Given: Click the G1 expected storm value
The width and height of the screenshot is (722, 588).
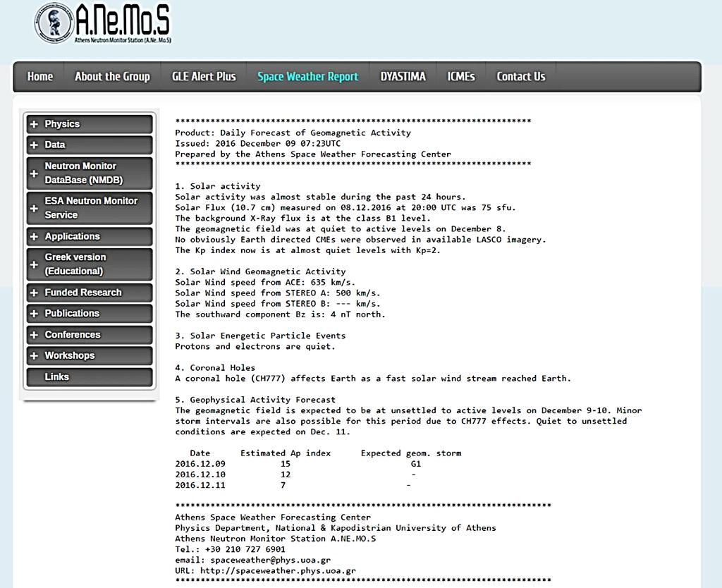Looking at the screenshot, I should click(x=416, y=464).
